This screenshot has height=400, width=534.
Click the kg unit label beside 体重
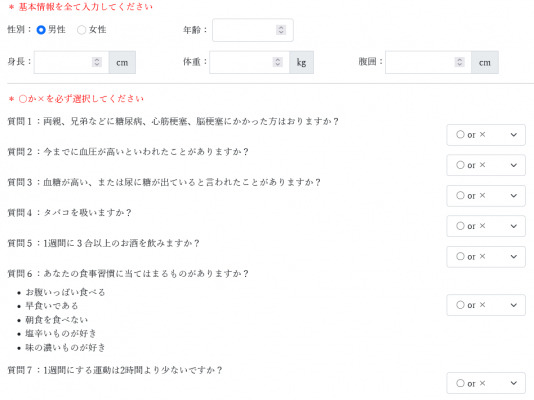[x=301, y=62]
